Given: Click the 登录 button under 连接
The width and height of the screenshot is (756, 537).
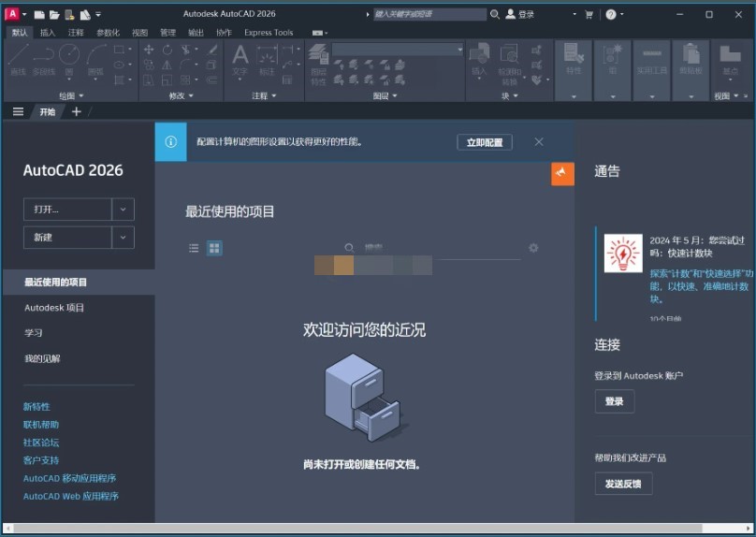Looking at the screenshot, I should [614, 401].
